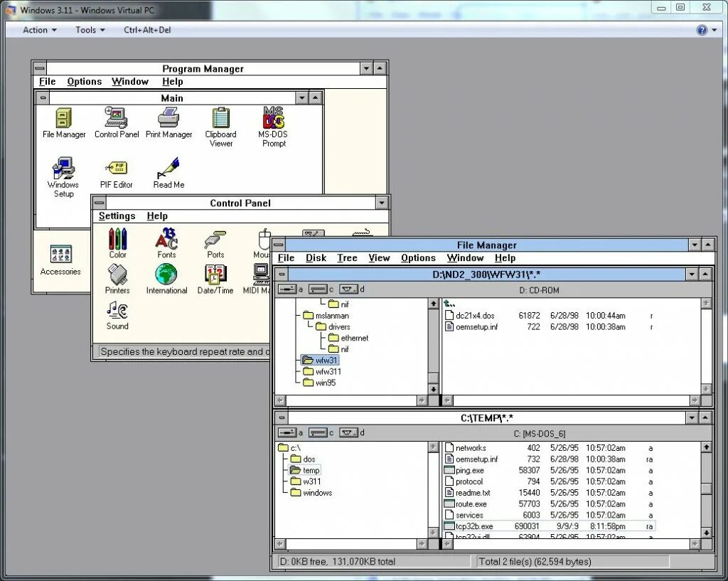Open Printers in Control Panel

[x=117, y=279]
